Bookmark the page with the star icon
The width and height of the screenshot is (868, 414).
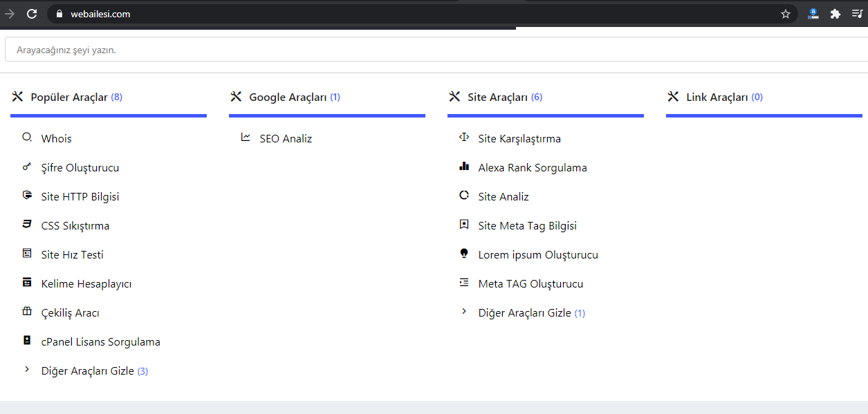coord(786,14)
